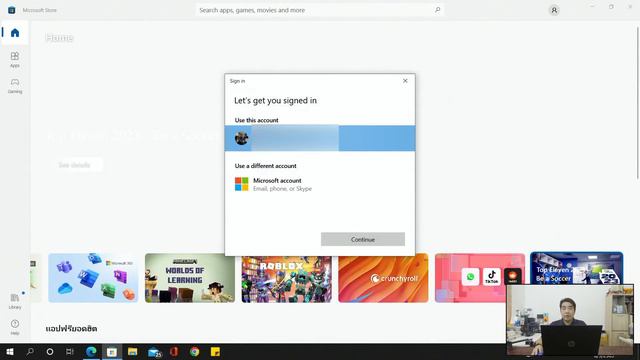The width and height of the screenshot is (640, 360).
Task: Open the Crunchyroll banner
Action: [383, 279]
